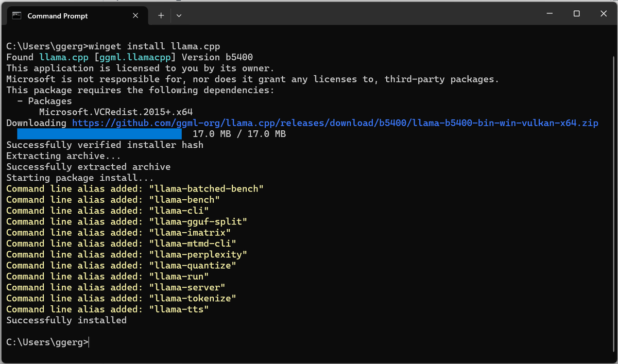
Task: Click the "llama-run" alias line
Action: click(x=108, y=276)
